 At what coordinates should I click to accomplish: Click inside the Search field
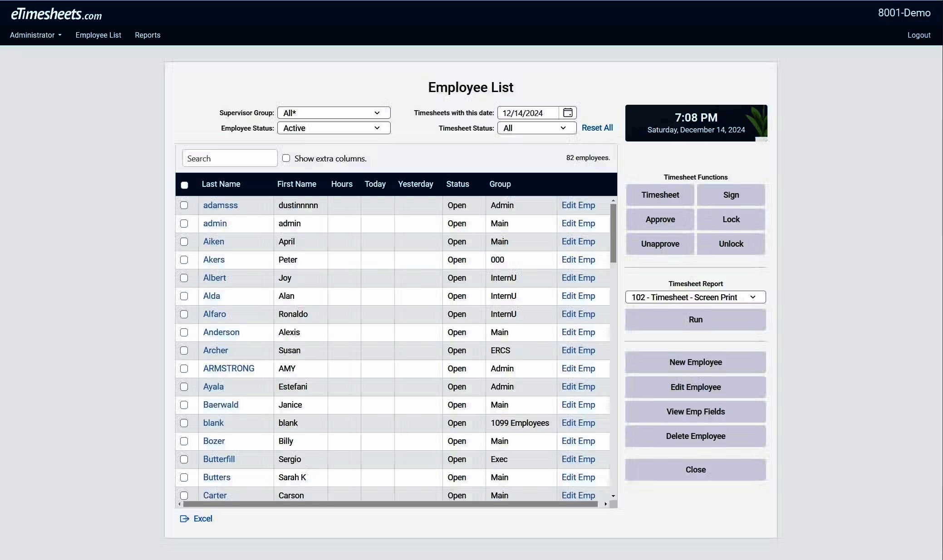(229, 158)
